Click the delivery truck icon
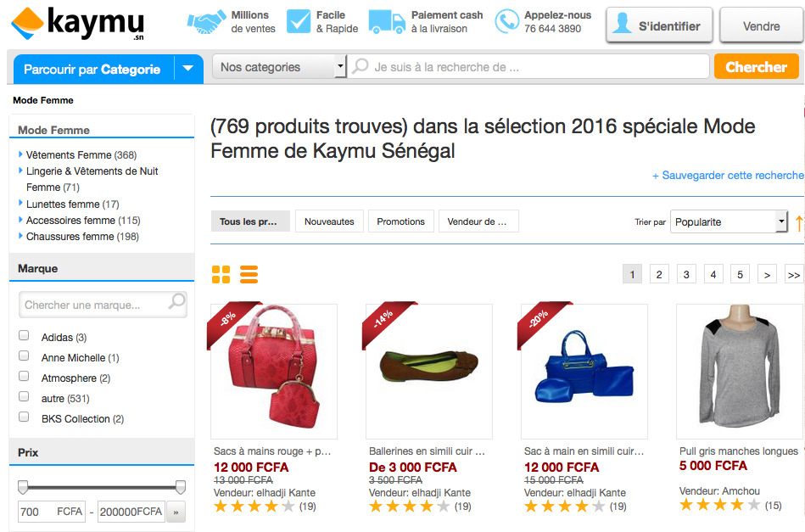This screenshot has width=805, height=532. pos(387,22)
